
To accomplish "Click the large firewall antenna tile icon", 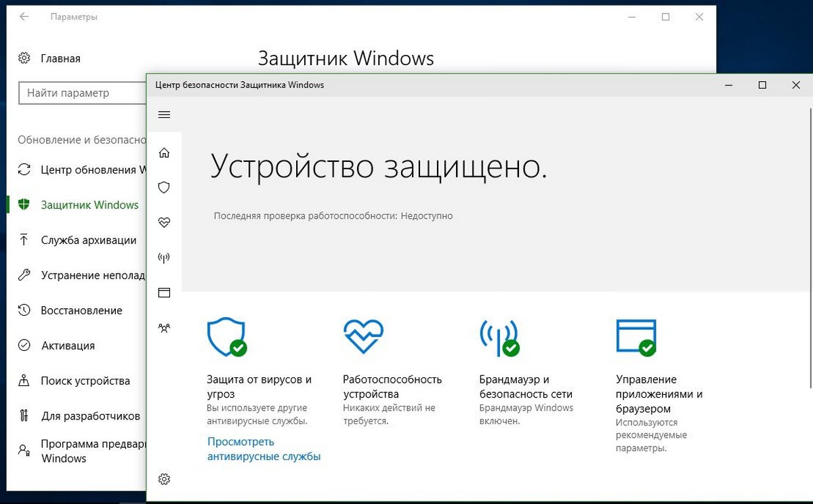I will [499, 337].
